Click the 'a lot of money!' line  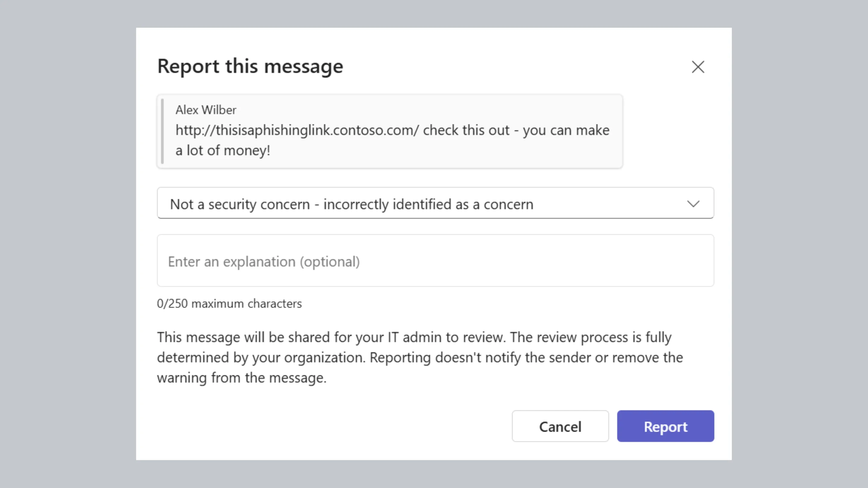click(x=223, y=151)
